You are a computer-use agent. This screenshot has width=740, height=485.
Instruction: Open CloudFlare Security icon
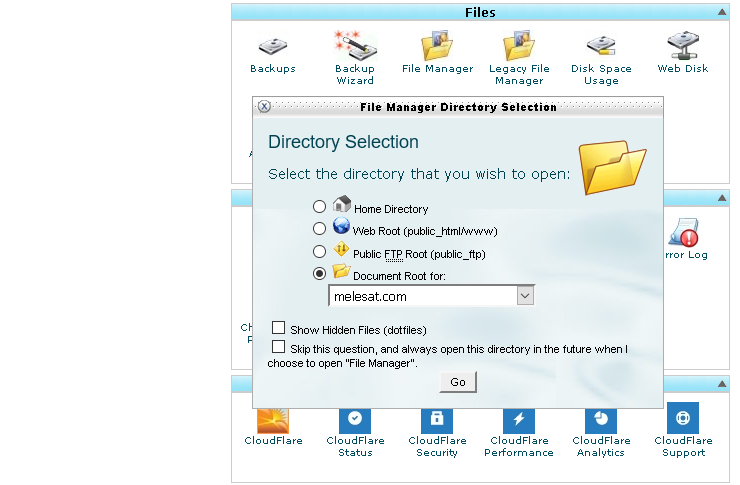[437, 419]
